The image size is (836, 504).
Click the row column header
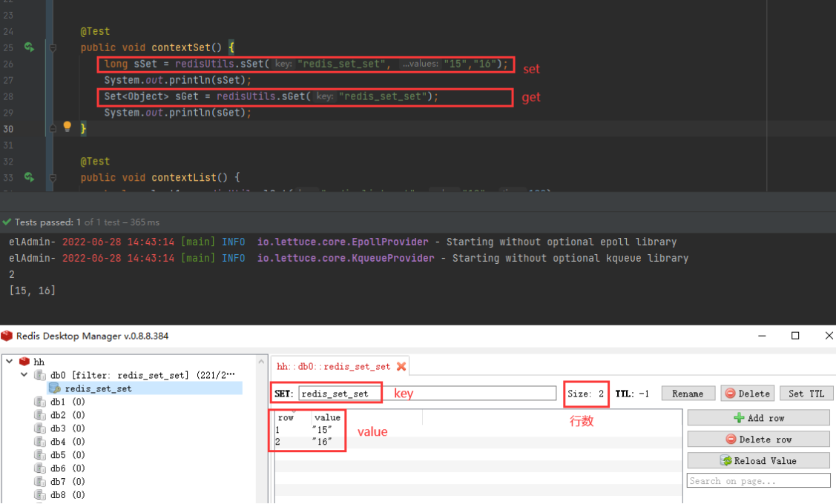(x=286, y=418)
